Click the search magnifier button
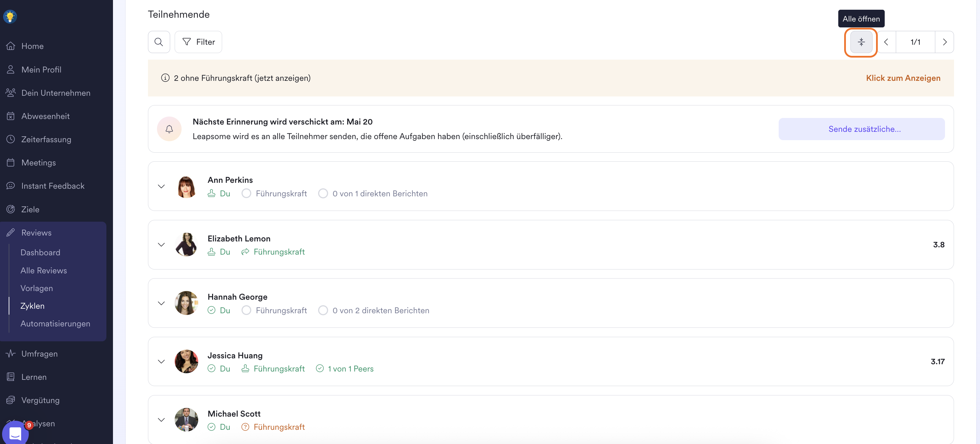This screenshot has width=980, height=444. click(x=159, y=42)
